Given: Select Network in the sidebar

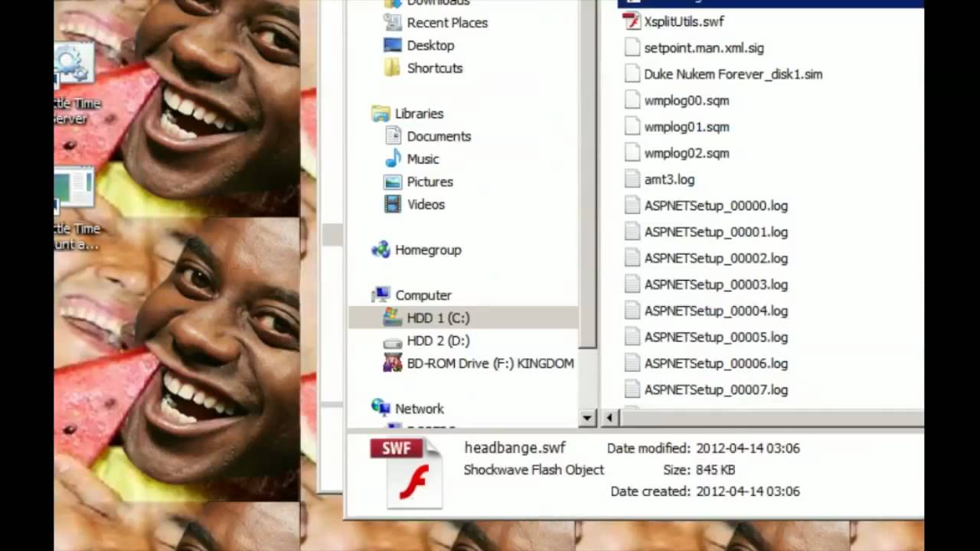Looking at the screenshot, I should (x=419, y=409).
